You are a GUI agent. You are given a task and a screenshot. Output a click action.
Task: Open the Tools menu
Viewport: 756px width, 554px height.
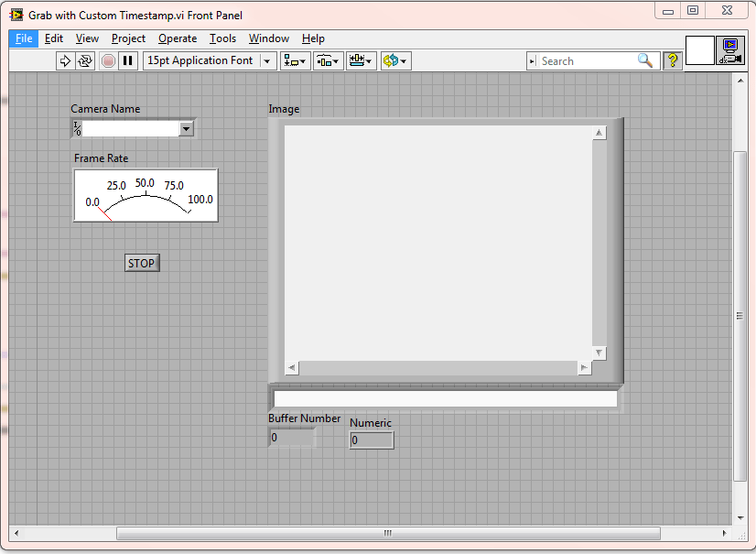[x=222, y=38]
